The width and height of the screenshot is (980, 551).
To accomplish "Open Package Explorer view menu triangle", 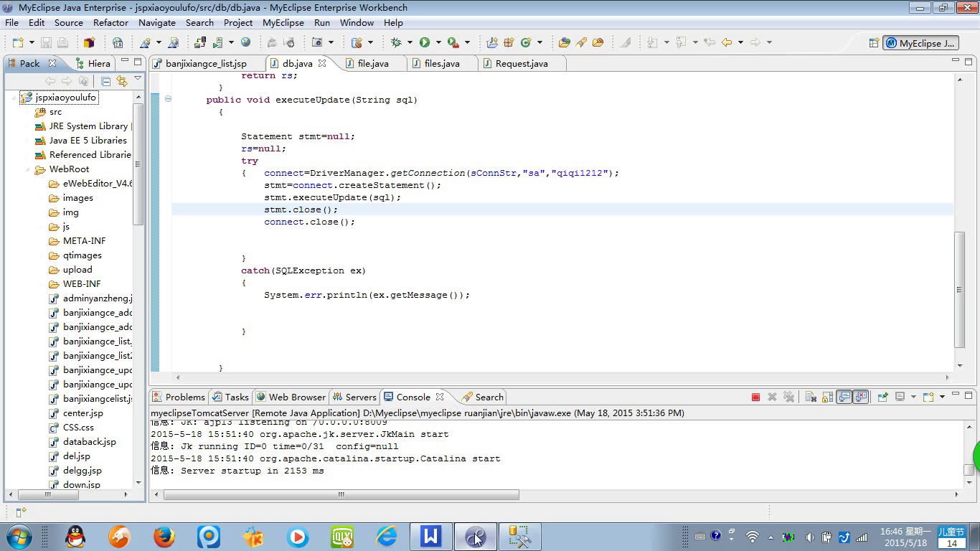I will tap(138, 79).
